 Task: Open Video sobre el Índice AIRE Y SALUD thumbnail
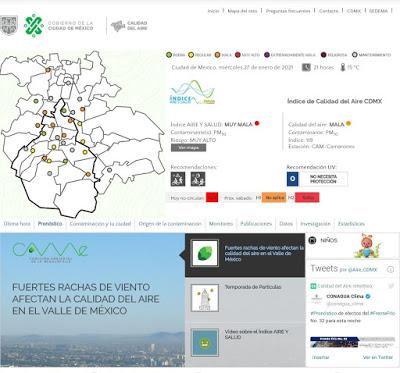click(x=205, y=342)
